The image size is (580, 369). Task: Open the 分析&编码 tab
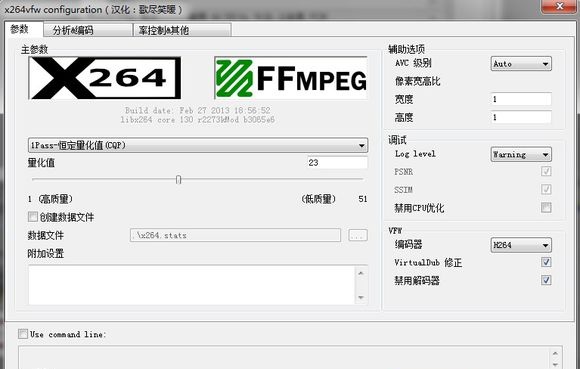(x=88, y=30)
